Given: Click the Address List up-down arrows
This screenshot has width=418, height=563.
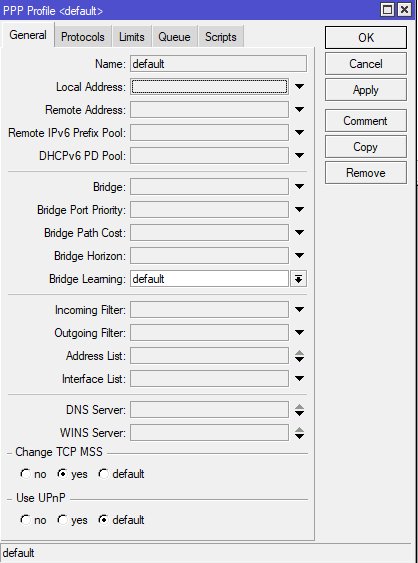Looking at the screenshot, I should click(x=299, y=356).
